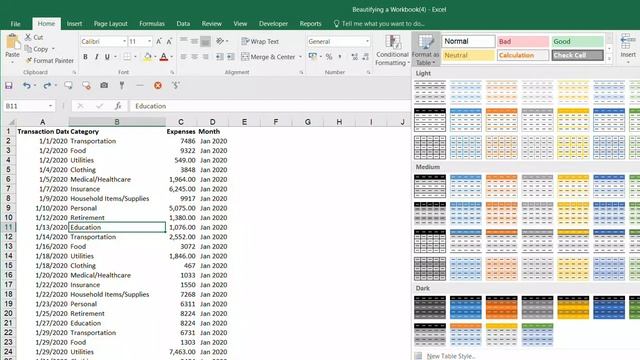
Task: Open the Name Box B11 dropdown
Action: pyautogui.click(x=50, y=106)
